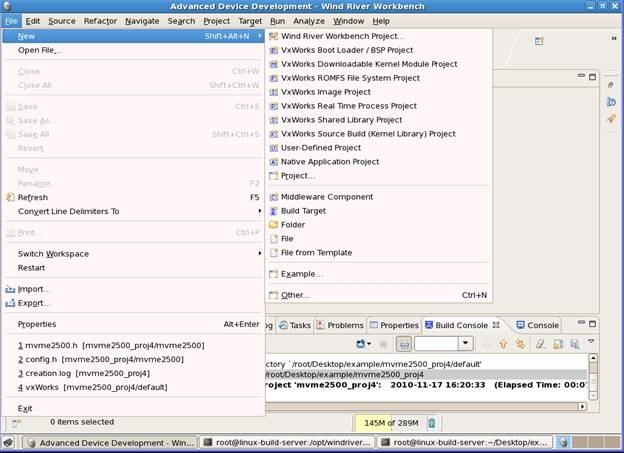The width and height of the screenshot is (624, 453).
Task: Pick VxWorks ROMFS File System Project
Action: coord(378,78)
